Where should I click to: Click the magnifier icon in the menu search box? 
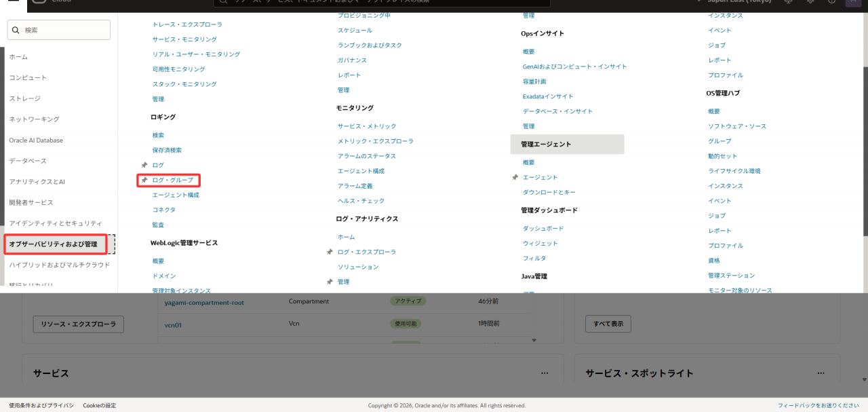[x=16, y=30]
